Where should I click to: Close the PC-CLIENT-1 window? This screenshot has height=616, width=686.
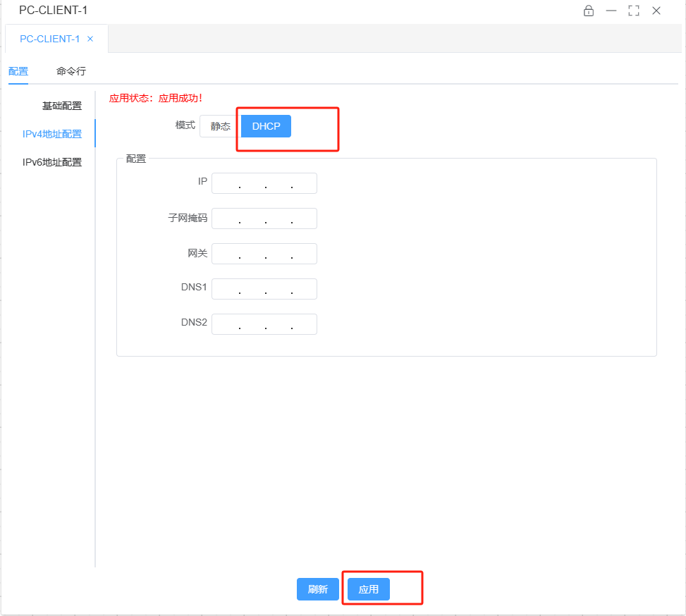(656, 11)
